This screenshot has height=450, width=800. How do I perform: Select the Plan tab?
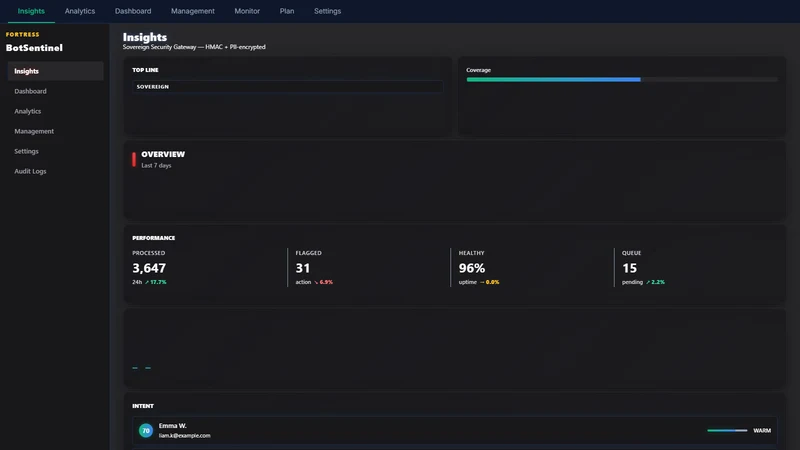[287, 11]
